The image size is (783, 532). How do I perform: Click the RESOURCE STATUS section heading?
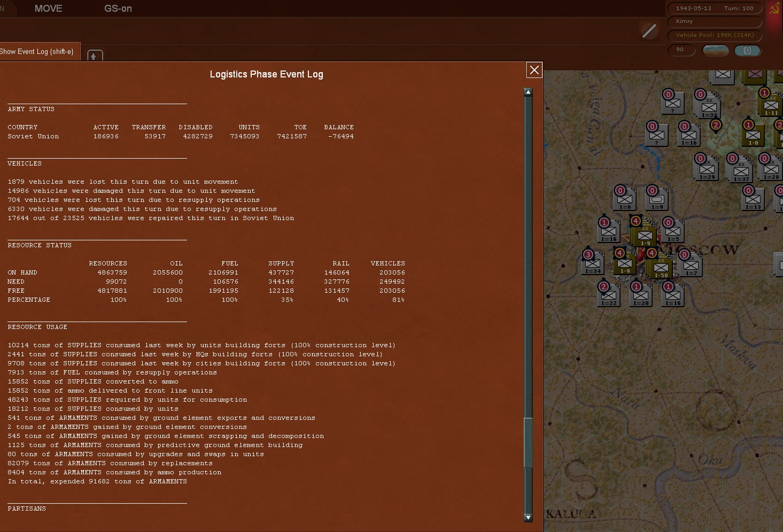40,245
